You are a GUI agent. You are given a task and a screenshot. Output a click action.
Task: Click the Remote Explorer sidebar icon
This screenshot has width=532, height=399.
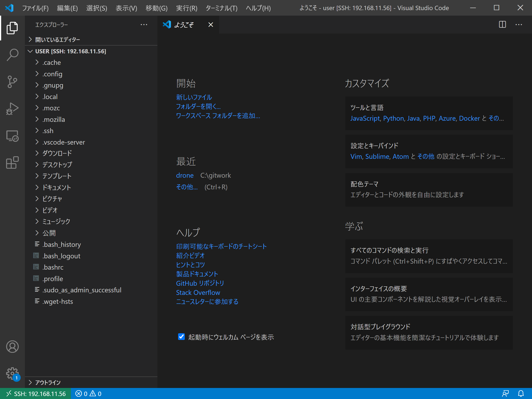[x=12, y=136]
